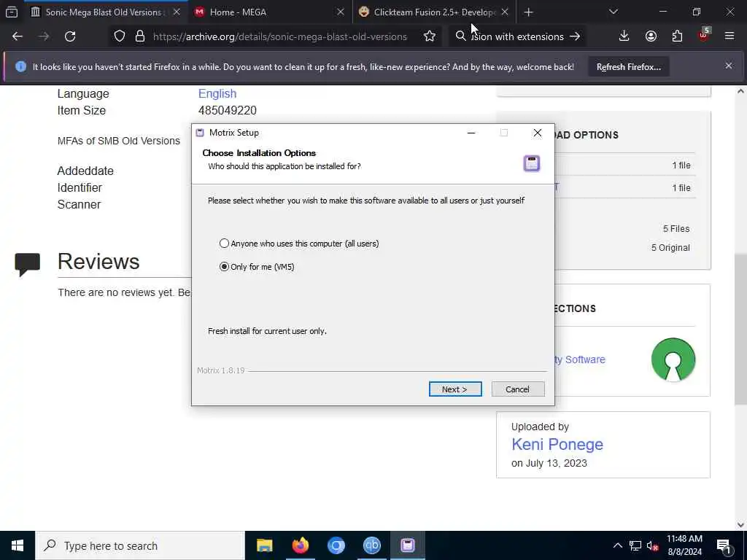Show hidden system tray icons
The width and height of the screenshot is (747, 560).
pyautogui.click(x=617, y=545)
